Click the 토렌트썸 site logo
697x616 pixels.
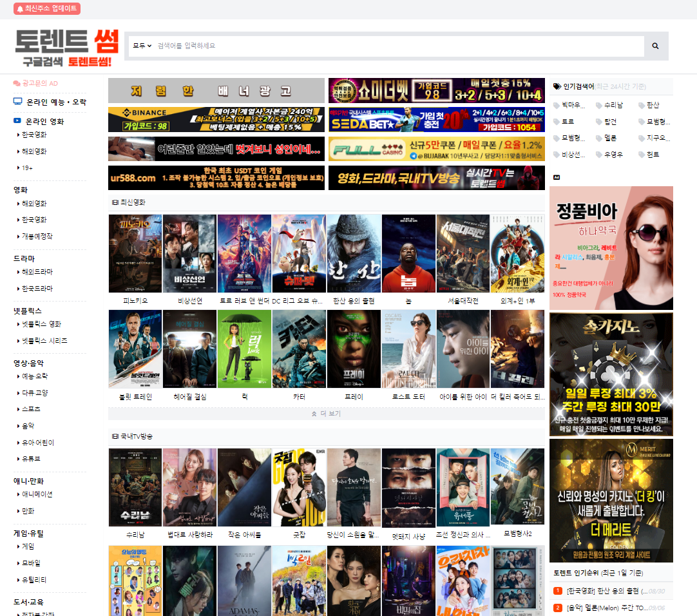(x=67, y=49)
